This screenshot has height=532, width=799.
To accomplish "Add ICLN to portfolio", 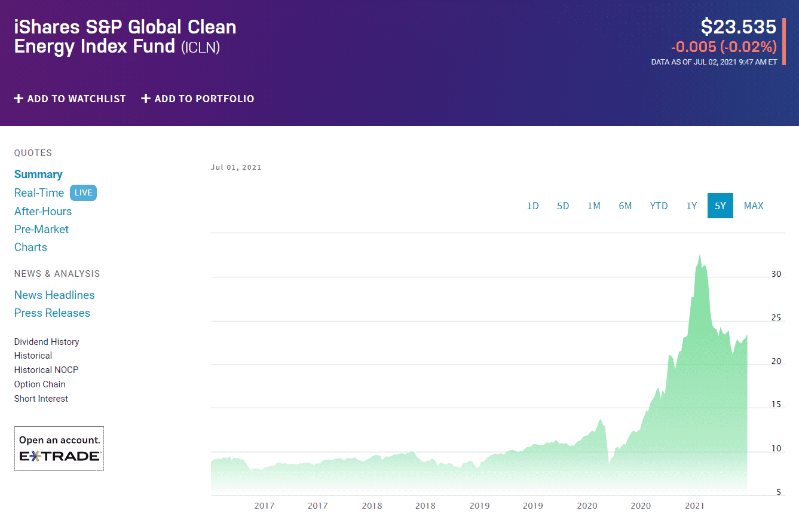I will 198,99.
